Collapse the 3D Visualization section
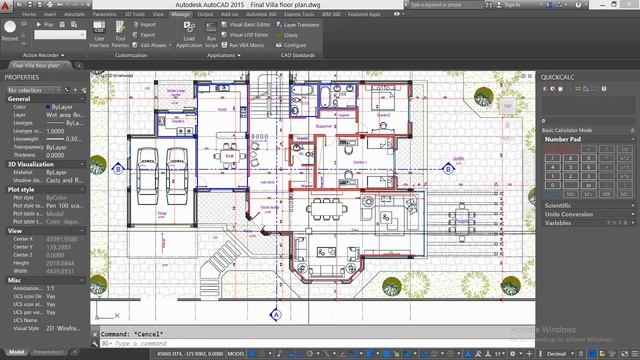Image resolution: width=640 pixels, height=360 pixels. coord(82,164)
